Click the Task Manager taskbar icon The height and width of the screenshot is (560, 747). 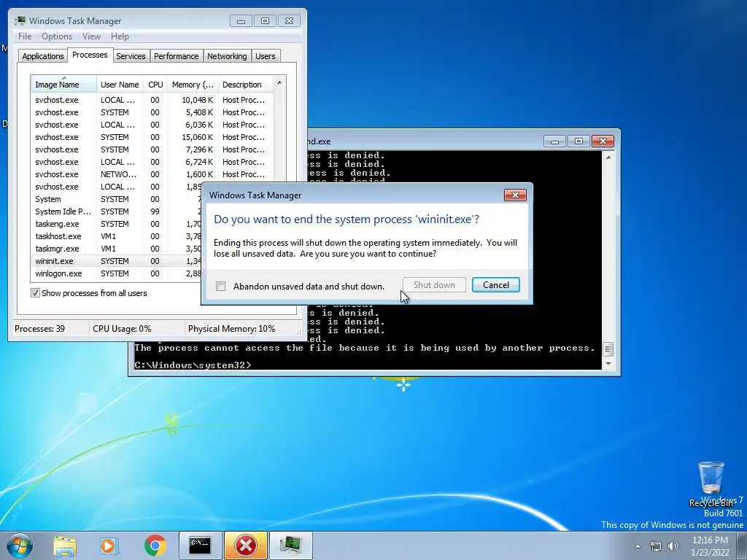tap(290, 545)
